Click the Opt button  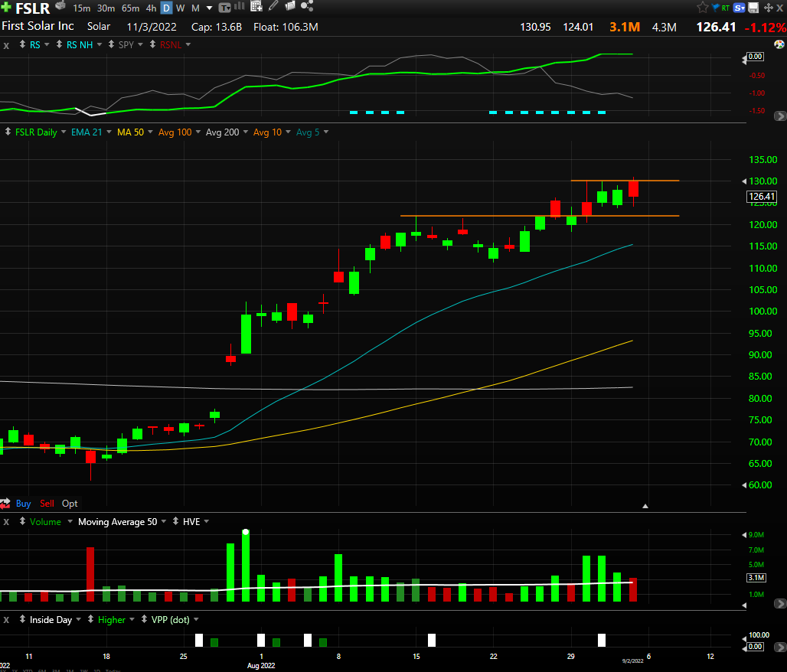(70, 504)
